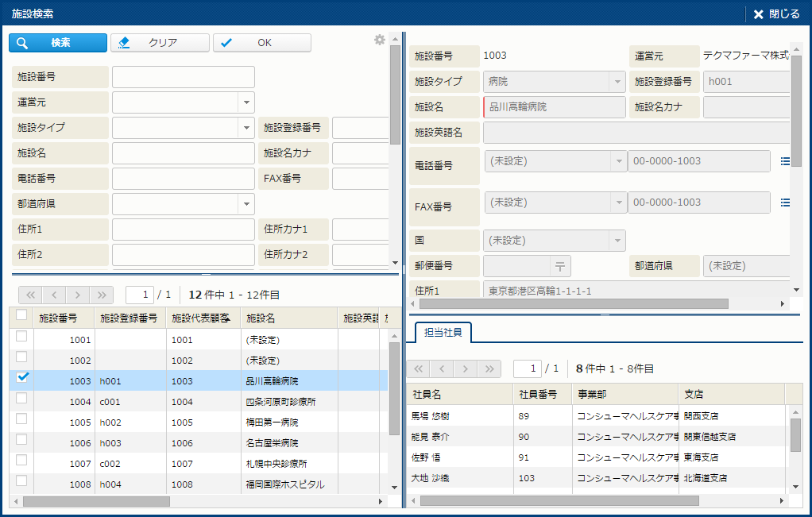Screen dimensions: 812x517
Task: Go to last page in facility list pager
Action: click(x=102, y=295)
